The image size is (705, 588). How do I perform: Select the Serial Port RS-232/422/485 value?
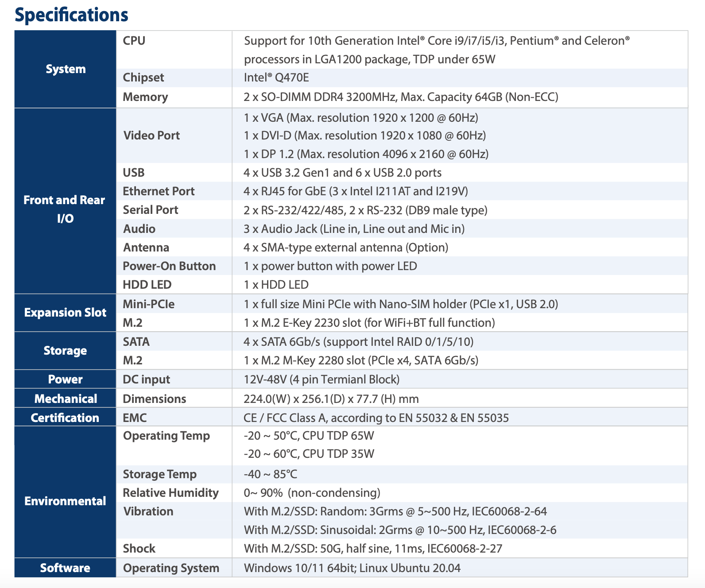pyautogui.click(x=365, y=210)
